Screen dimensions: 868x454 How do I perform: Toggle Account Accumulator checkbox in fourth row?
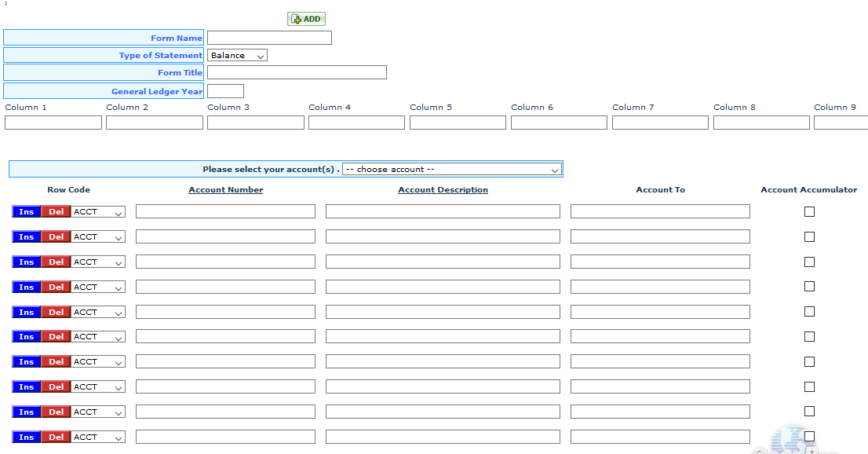[x=809, y=287]
